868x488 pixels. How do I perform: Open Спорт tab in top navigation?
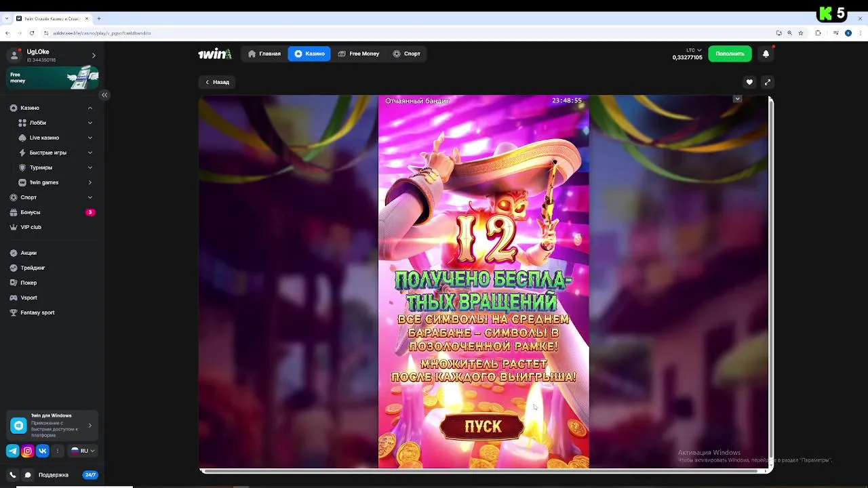coord(406,54)
